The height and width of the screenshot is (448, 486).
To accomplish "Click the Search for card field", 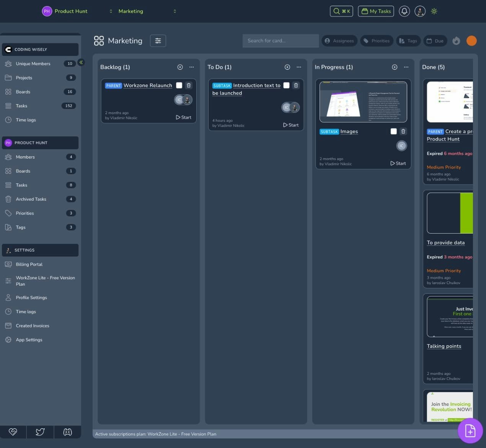I will [x=281, y=41].
